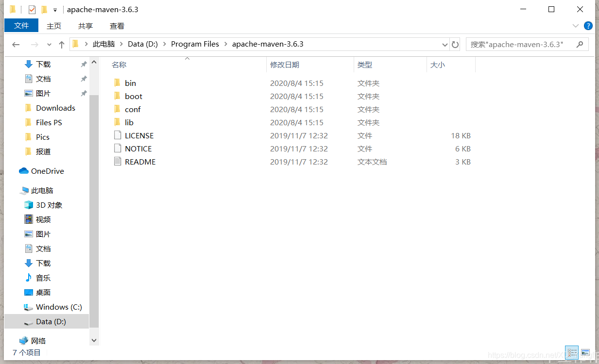Select the README text document icon
The image size is (599, 364).
[117, 162]
